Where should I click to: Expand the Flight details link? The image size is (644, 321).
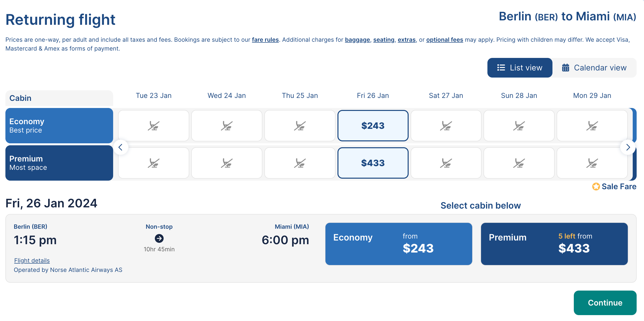[x=32, y=260]
